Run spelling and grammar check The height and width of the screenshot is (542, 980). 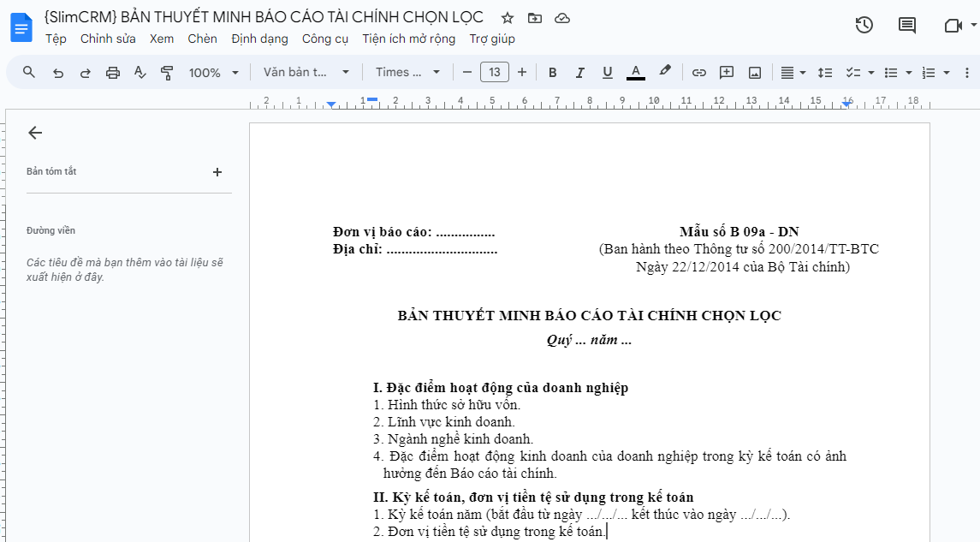[140, 72]
